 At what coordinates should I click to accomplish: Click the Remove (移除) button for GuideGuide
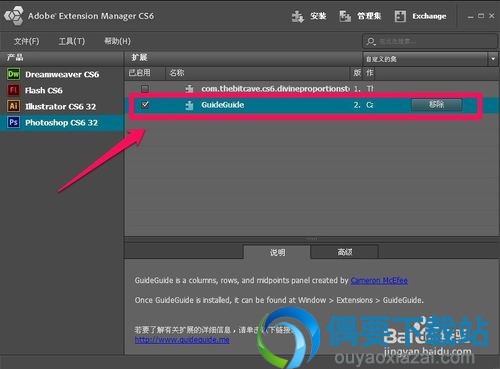[437, 105]
